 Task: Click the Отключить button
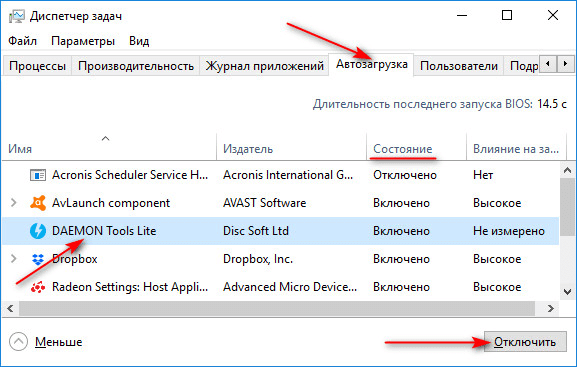[x=525, y=342]
